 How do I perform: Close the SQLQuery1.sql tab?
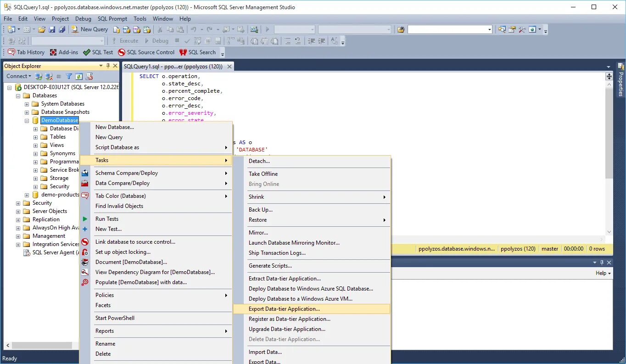pyautogui.click(x=229, y=67)
